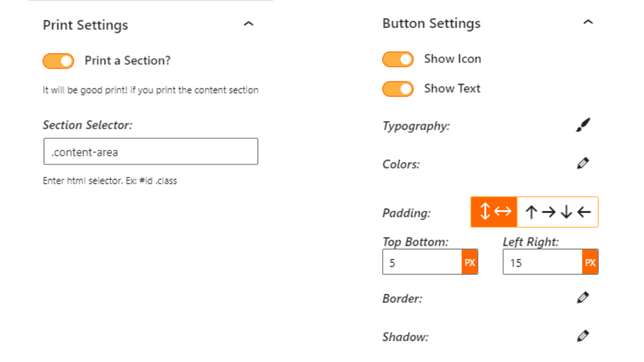Focus the .content-area selector field
Image resolution: width=644 pixels, height=362 pixels.
pyautogui.click(x=150, y=151)
